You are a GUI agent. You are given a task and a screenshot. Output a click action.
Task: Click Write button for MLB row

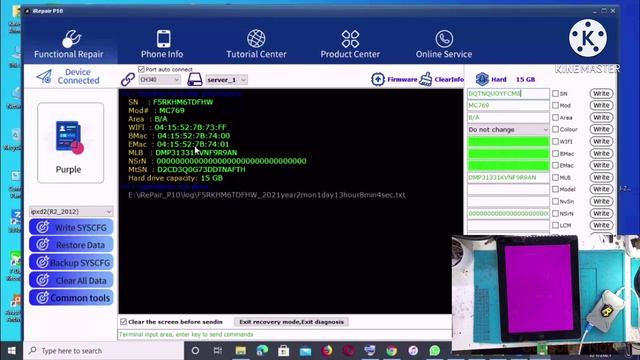click(601, 178)
